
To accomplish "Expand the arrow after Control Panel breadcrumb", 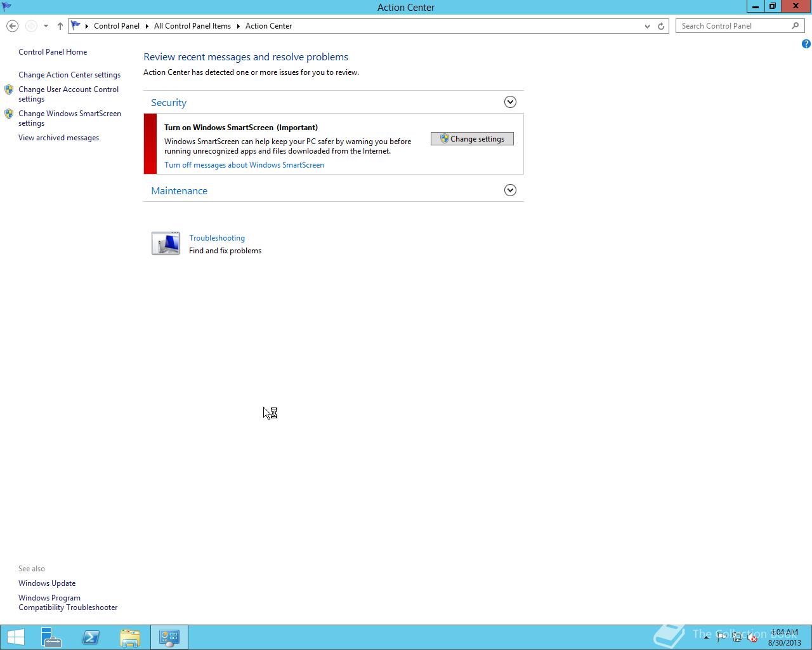I will click(x=147, y=26).
